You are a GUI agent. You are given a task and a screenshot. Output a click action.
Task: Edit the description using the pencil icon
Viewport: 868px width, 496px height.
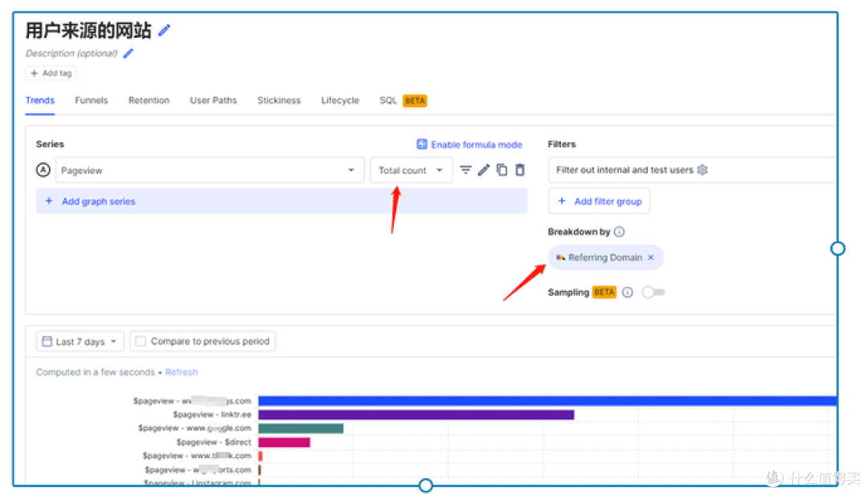pos(129,54)
